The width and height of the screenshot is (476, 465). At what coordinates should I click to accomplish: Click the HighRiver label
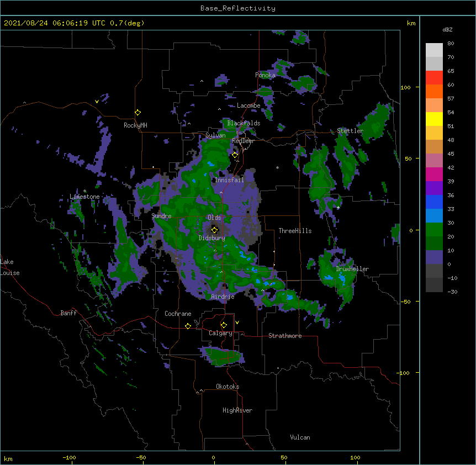point(237,410)
